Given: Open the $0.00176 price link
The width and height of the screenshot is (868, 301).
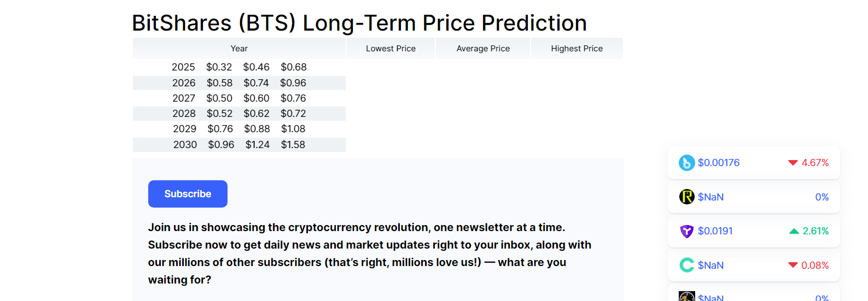Looking at the screenshot, I should pyautogui.click(x=719, y=163).
